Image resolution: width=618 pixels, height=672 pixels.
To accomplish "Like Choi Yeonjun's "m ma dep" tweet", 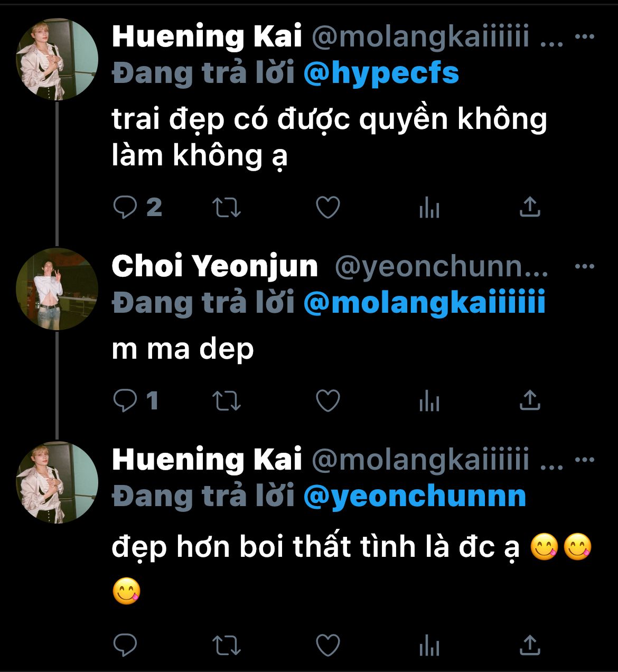I will click(327, 401).
